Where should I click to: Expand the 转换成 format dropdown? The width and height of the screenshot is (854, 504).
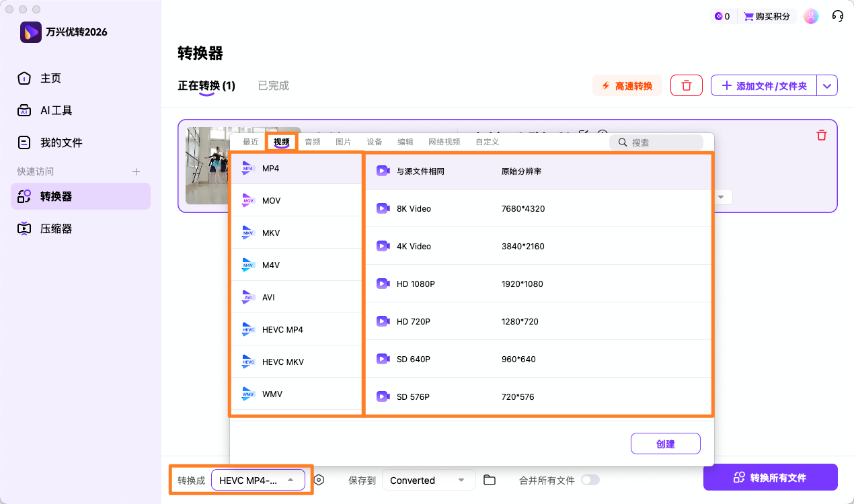(x=258, y=480)
